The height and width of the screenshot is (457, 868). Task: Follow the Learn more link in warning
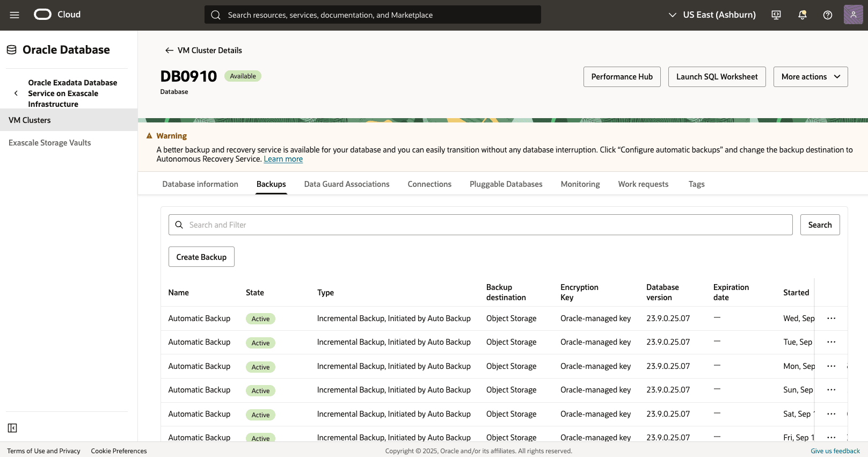(283, 159)
